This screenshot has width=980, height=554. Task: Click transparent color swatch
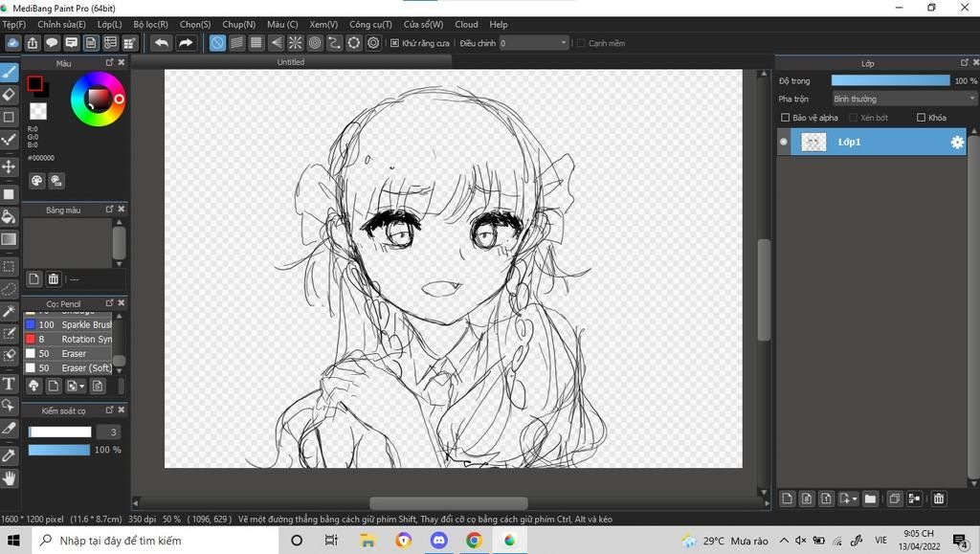click(38, 111)
